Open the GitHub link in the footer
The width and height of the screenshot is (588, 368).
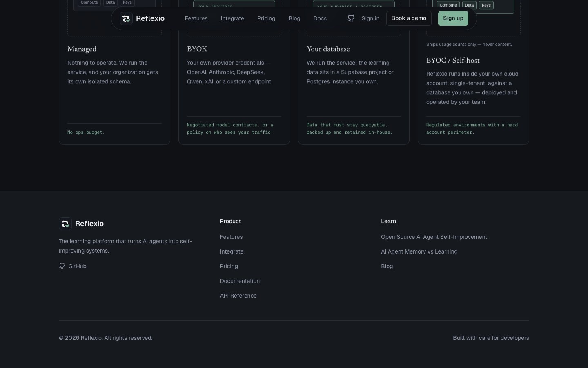tap(73, 266)
